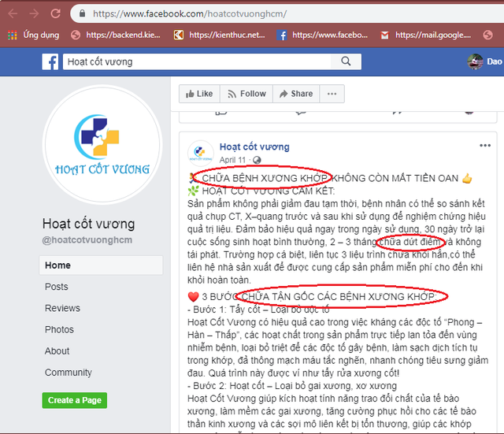
Task: Click the public globe privacy icon
Action: click(x=257, y=160)
